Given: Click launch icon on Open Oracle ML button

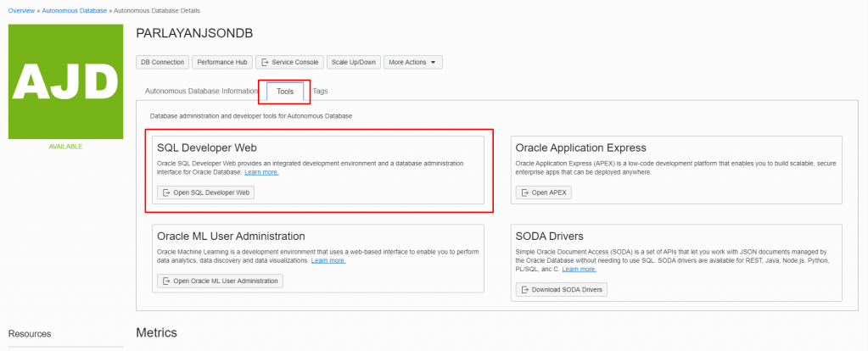Looking at the screenshot, I should click(166, 281).
